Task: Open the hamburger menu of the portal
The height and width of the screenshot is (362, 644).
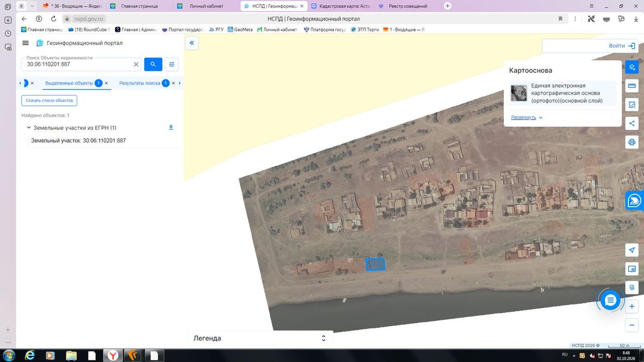Action: (x=25, y=43)
